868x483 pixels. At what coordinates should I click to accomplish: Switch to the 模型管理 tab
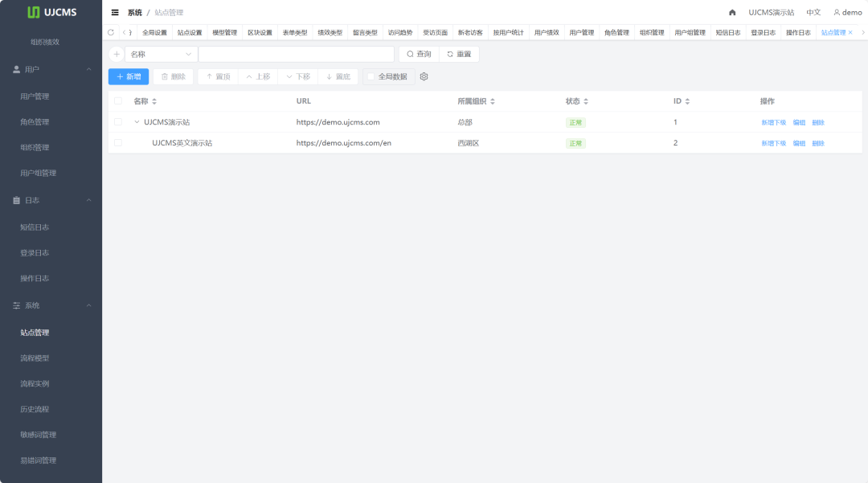(x=225, y=33)
